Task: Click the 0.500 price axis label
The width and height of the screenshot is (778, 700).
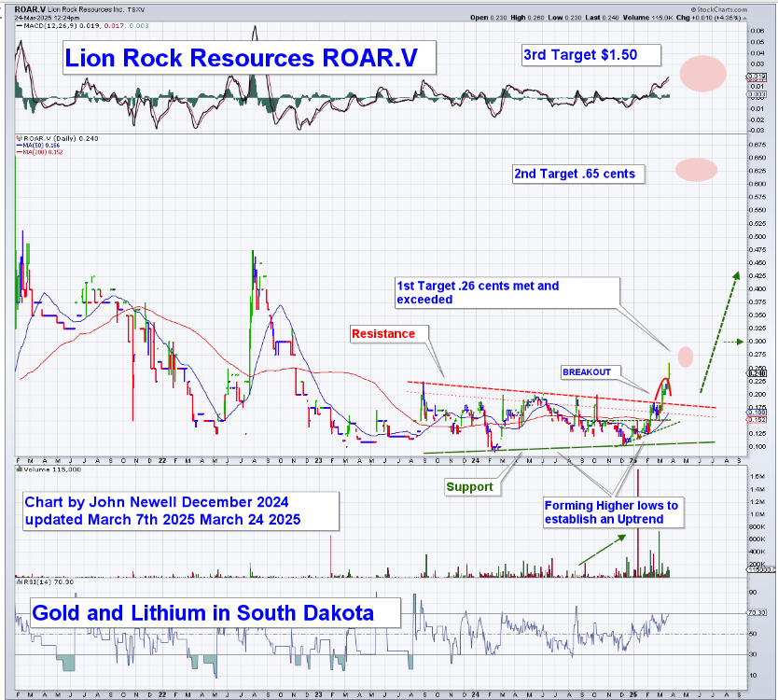Action: (757, 236)
